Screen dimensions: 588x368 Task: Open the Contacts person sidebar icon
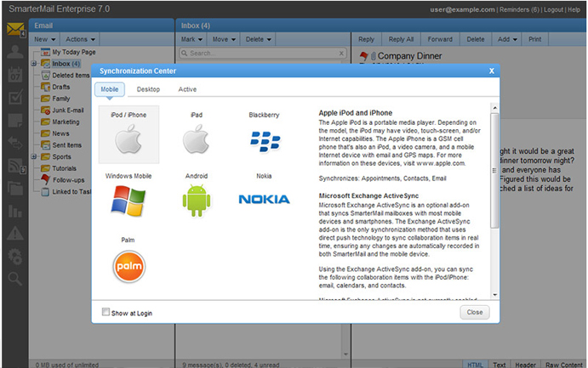(15, 52)
